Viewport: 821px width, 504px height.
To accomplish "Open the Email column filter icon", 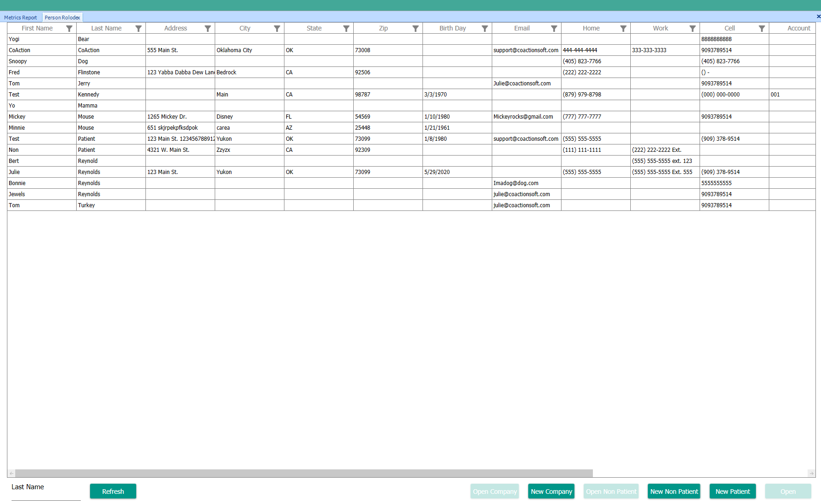I will tap(554, 29).
